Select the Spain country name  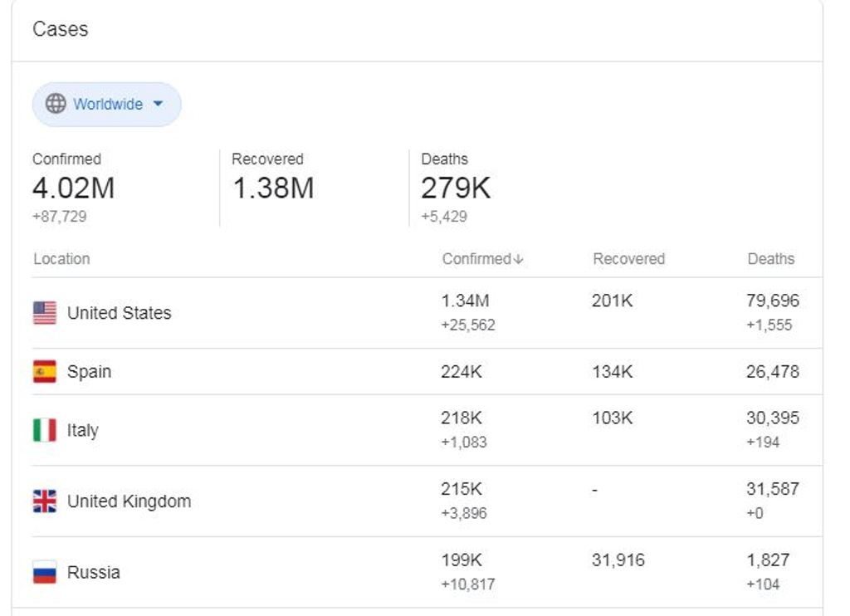point(90,372)
